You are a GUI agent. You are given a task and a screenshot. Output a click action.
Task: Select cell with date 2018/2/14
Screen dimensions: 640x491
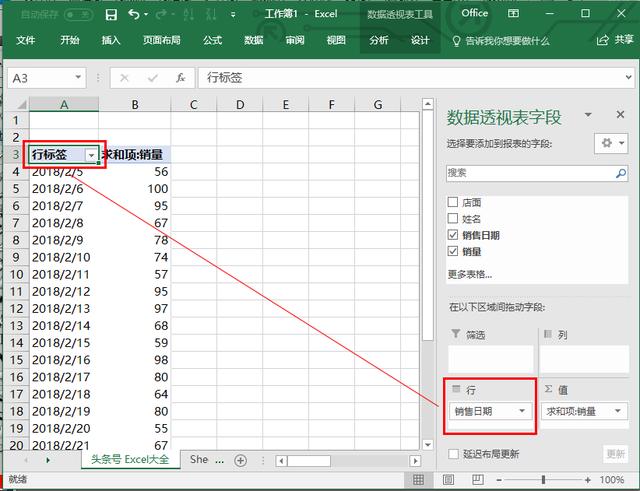coord(64,326)
